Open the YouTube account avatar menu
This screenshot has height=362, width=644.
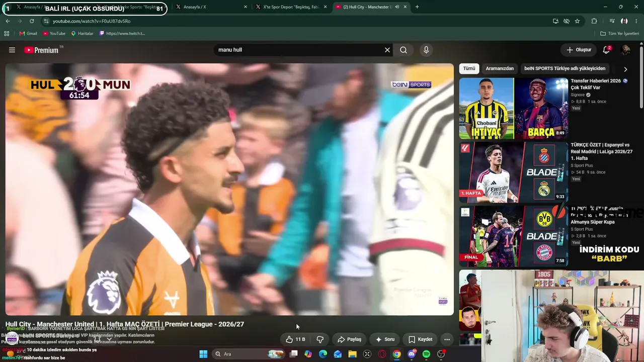(x=626, y=50)
